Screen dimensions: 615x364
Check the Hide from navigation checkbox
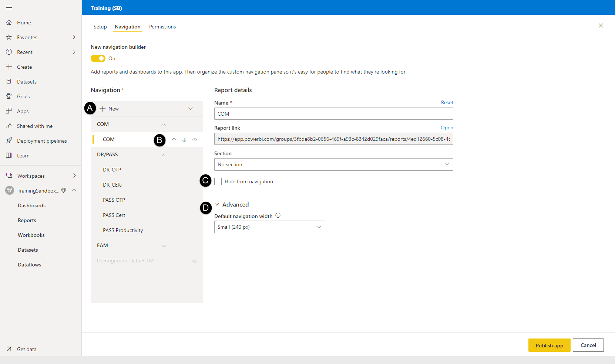click(x=218, y=181)
